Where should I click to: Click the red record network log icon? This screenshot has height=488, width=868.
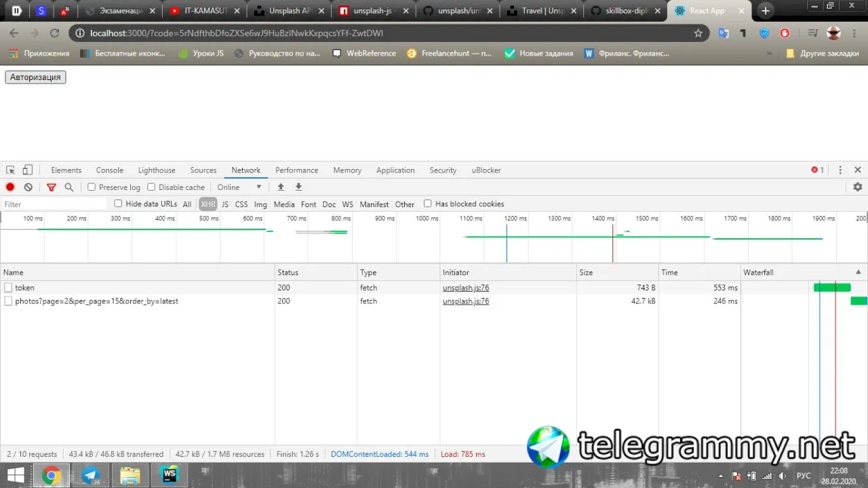[10, 187]
